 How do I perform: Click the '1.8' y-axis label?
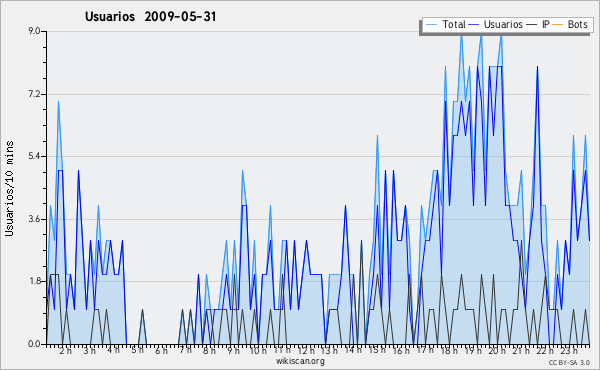coord(34,281)
